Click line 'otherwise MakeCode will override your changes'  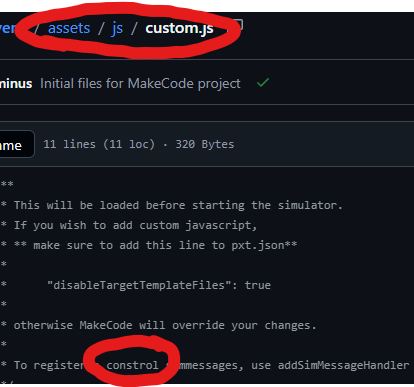pyautogui.click(x=165, y=325)
